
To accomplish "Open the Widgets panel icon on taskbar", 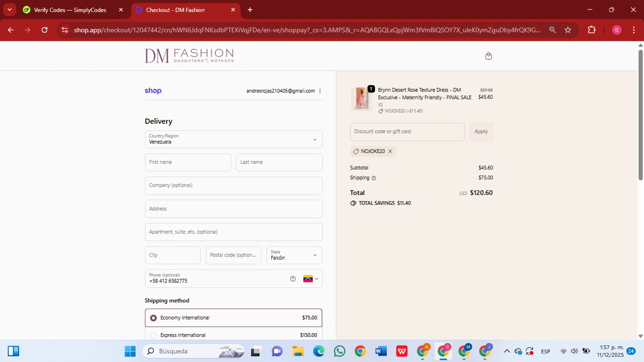I will pos(13,351).
